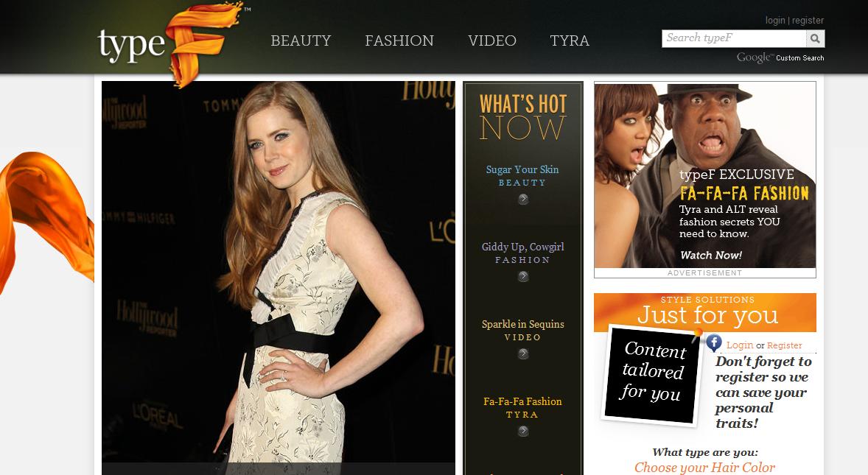868x475 pixels.
Task: Click the Login link in Just for you
Action: [740, 345]
